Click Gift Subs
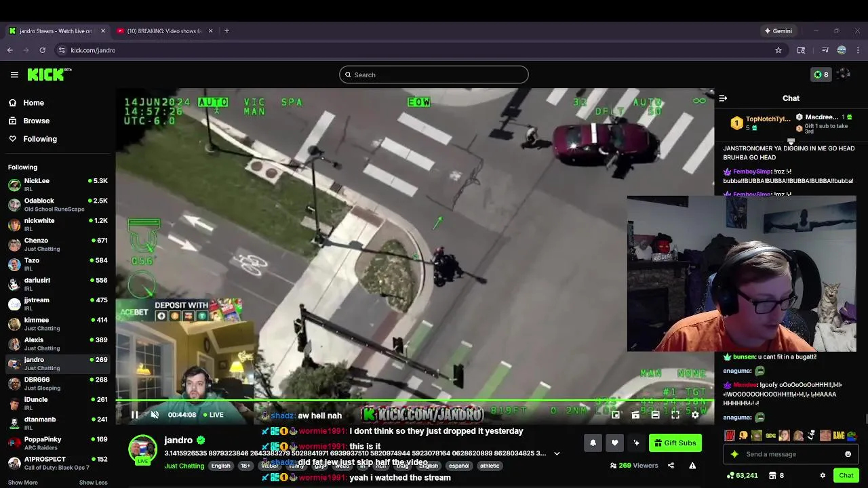Screen dimensions: 868x488 pos(675,443)
